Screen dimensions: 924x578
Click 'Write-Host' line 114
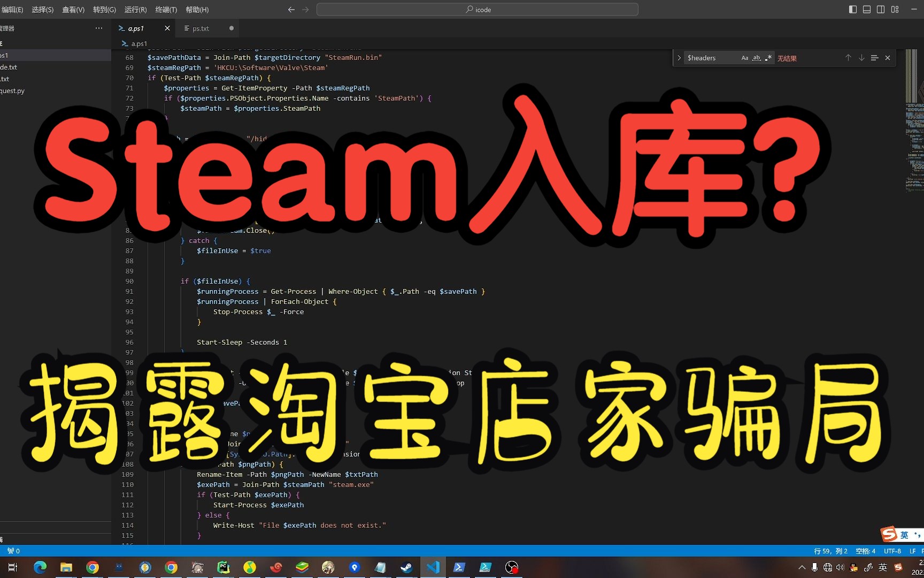tap(299, 525)
